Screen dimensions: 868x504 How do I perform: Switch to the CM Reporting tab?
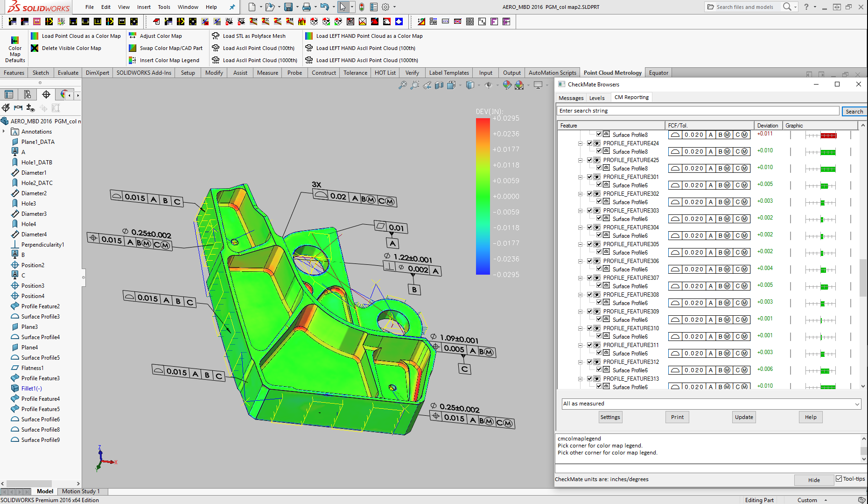pos(631,97)
